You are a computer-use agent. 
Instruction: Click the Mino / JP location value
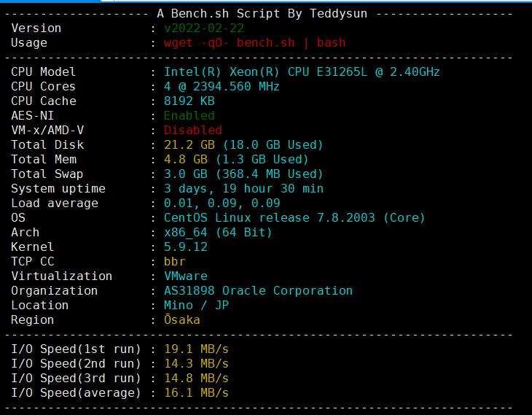click(x=196, y=305)
